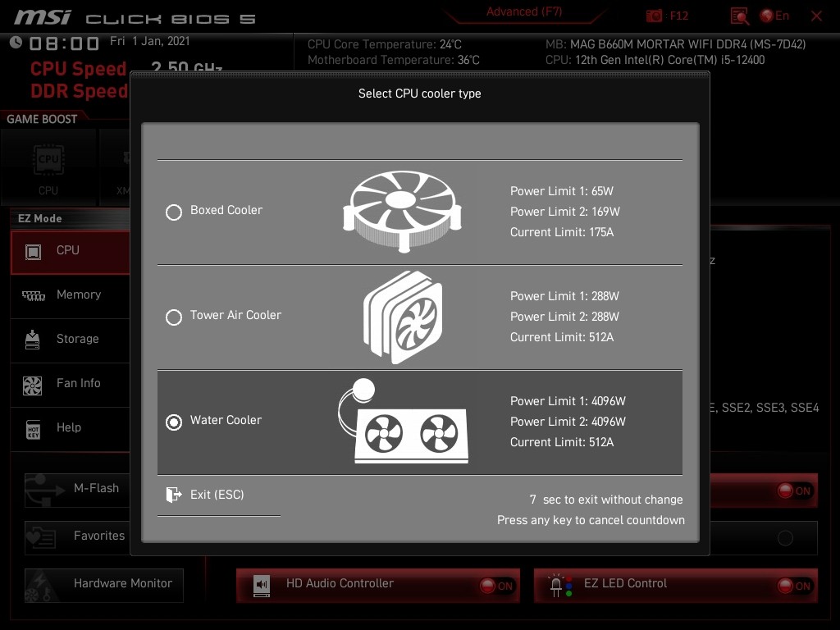Click the Help hot key icon
Image resolution: width=840 pixels, height=630 pixels.
33,430
